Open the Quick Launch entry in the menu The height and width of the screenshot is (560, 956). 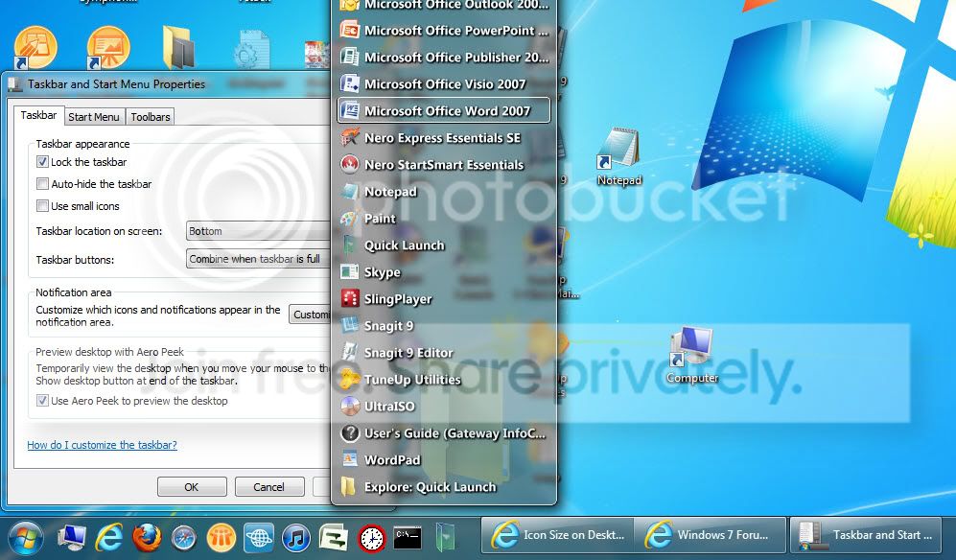pyautogui.click(x=444, y=245)
